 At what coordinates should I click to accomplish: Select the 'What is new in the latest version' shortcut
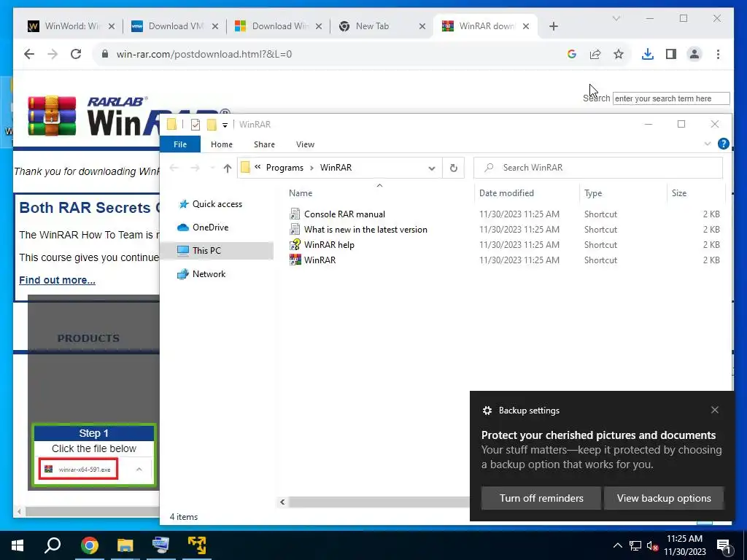[x=365, y=230]
